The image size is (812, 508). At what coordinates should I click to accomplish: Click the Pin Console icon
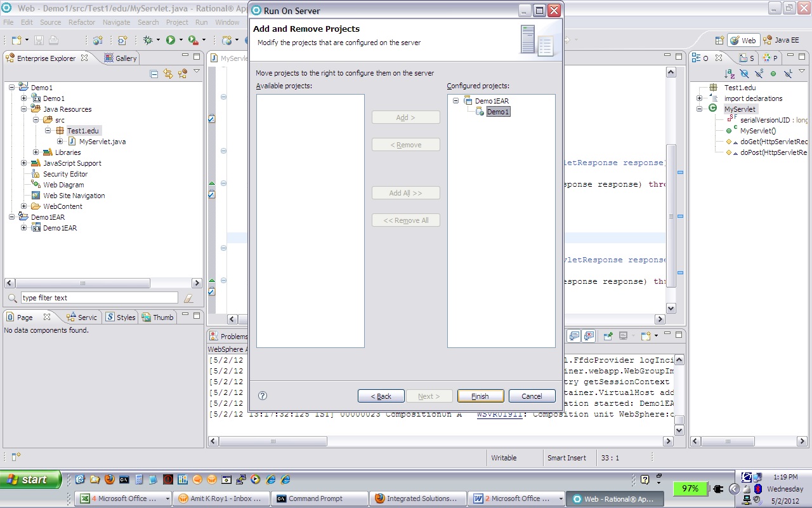(608, 335)
